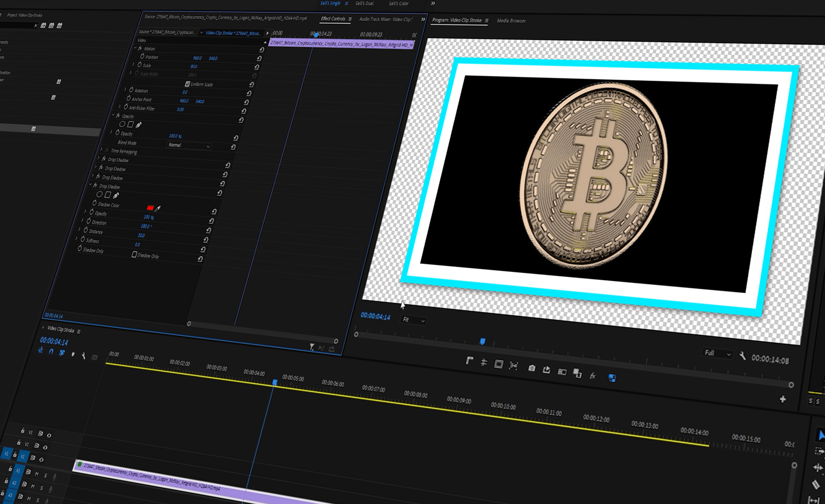This screenshot has width=825, height=504.
Task: Reset the Blend Mode parameter
Action: [x=233, y=147]
